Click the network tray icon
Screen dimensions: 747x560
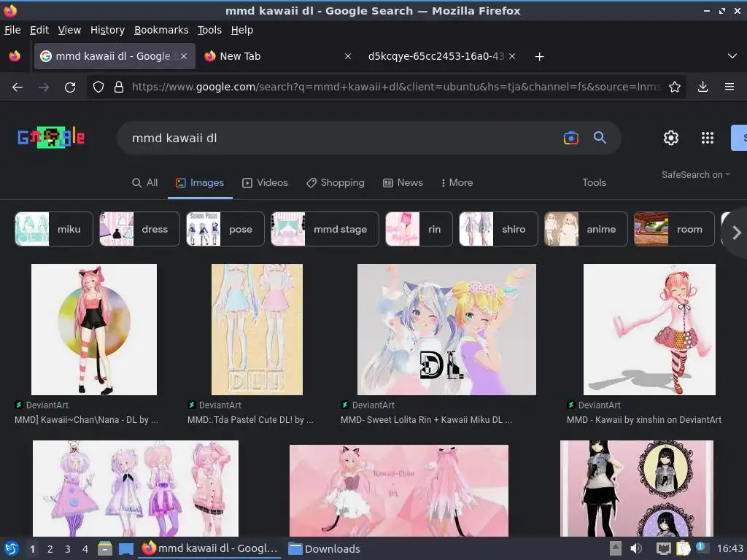(663, 548)
